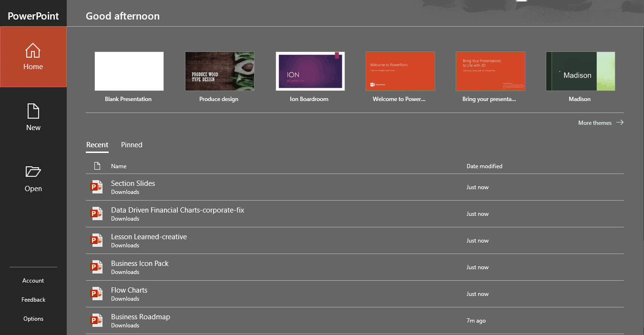
Task: Select the Madison theme thumbnail
Action: click(580, 71)
